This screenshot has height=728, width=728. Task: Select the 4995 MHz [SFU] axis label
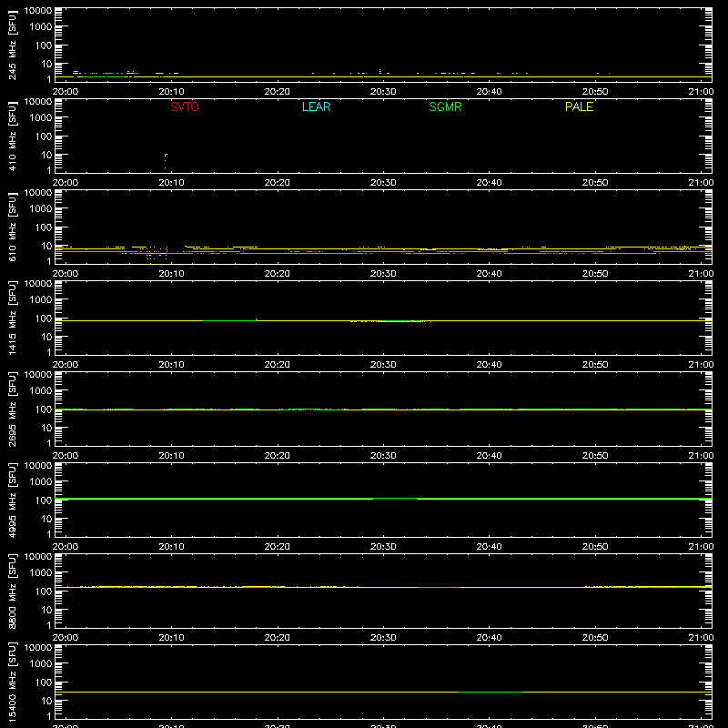point(13,500)
